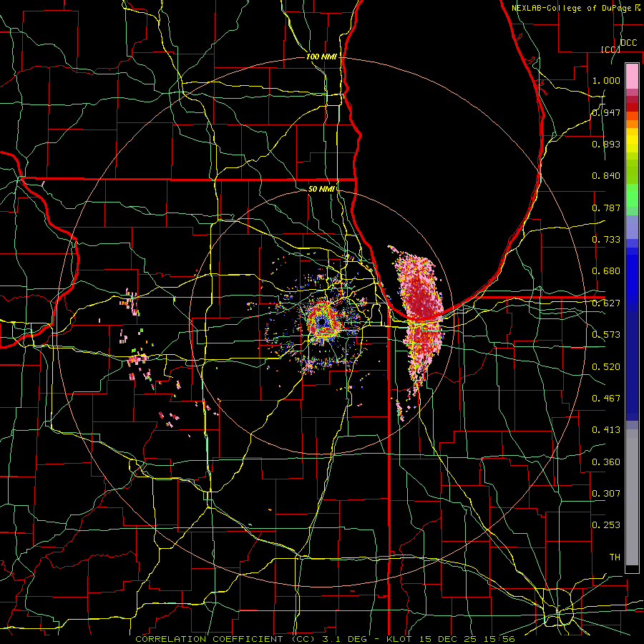
Task: Click the DCC label above the color bar
Action: pos(628,43)
